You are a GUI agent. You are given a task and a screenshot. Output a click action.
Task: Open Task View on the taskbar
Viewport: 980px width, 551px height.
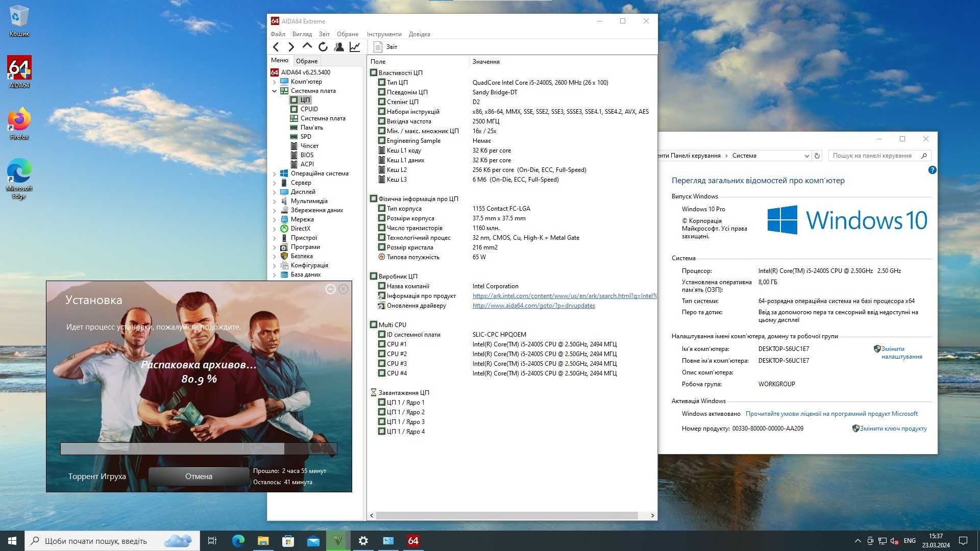[212, 541]
